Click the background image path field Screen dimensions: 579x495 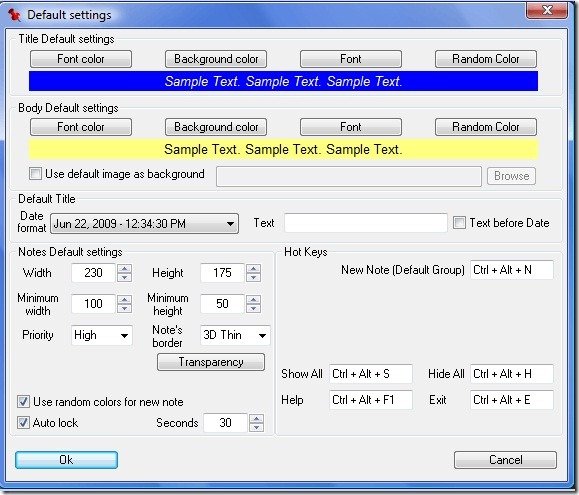349,176
